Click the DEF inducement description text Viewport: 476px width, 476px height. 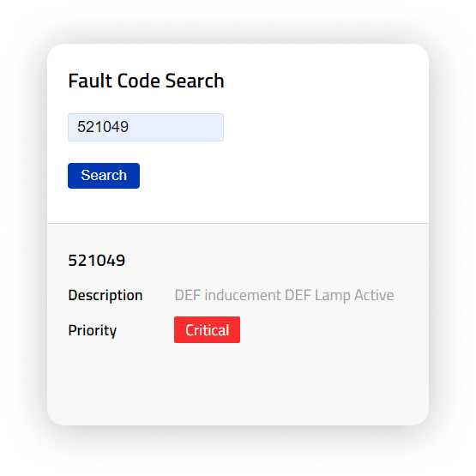coord(284,295)
